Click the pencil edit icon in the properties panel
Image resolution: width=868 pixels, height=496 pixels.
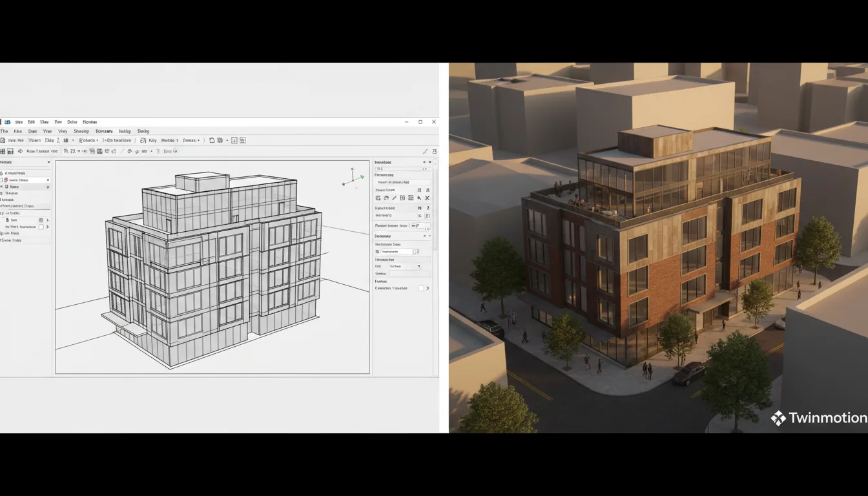click(x=394, y=198)
